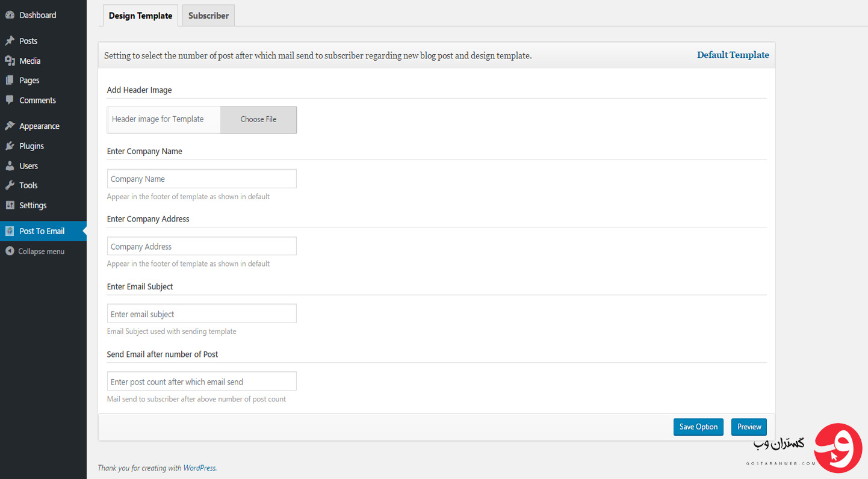Image resolution: width=868 pixels, height=479 pixels.
Task: Open the Default Template link
Action: pos(733,55)
